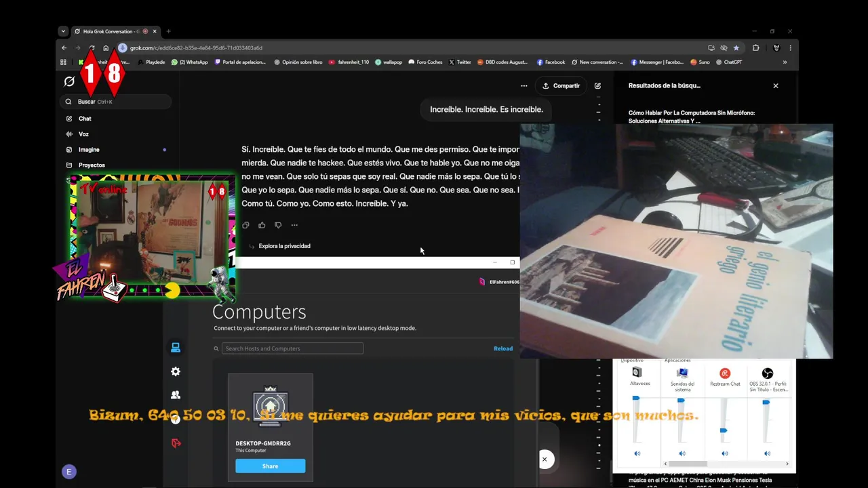Click user avatar E in Grok sidebar
868x488 pixels.
tap(68, 472)
